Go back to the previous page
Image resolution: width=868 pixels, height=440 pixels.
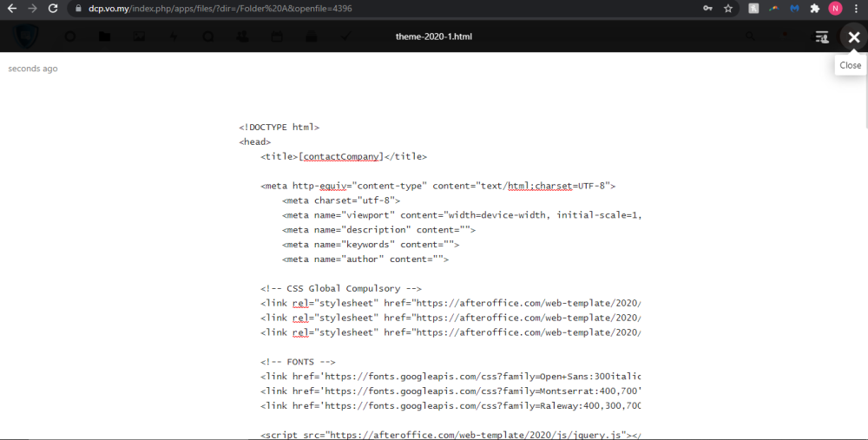(10, 9)
